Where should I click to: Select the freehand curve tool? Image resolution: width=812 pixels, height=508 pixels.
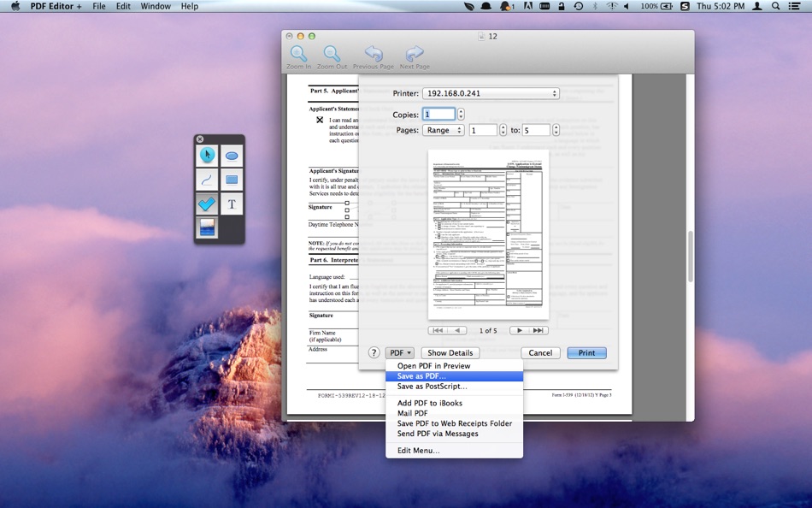click(x=207, y=180)
